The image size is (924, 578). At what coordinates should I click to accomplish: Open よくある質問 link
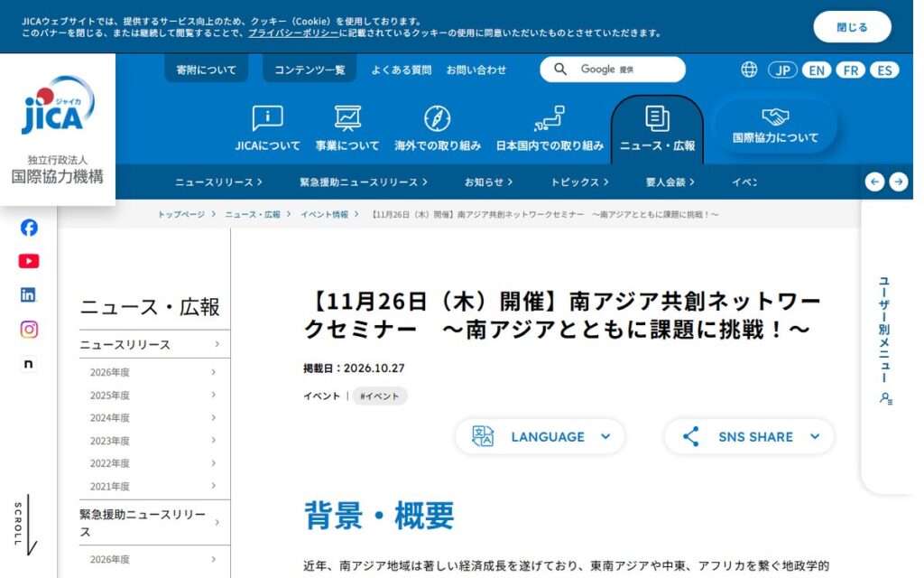pos(402,70)
